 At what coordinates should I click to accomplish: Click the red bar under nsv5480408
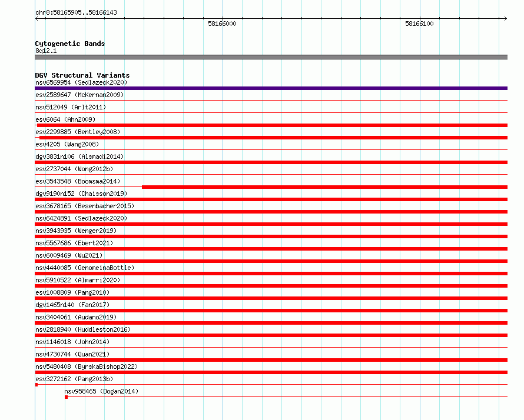(271, 372)
